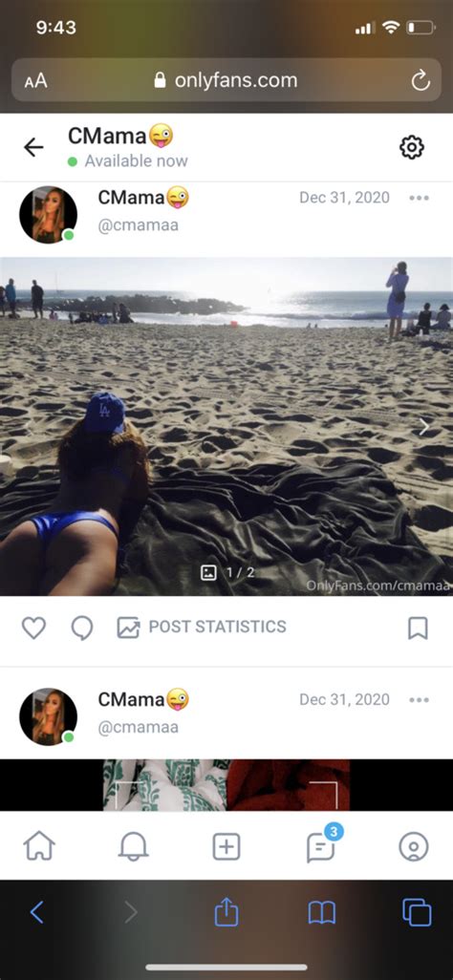Viewport: 453px width, 980px height.
Task: Open the three-dot menu on first post
Action: [419, 198]
